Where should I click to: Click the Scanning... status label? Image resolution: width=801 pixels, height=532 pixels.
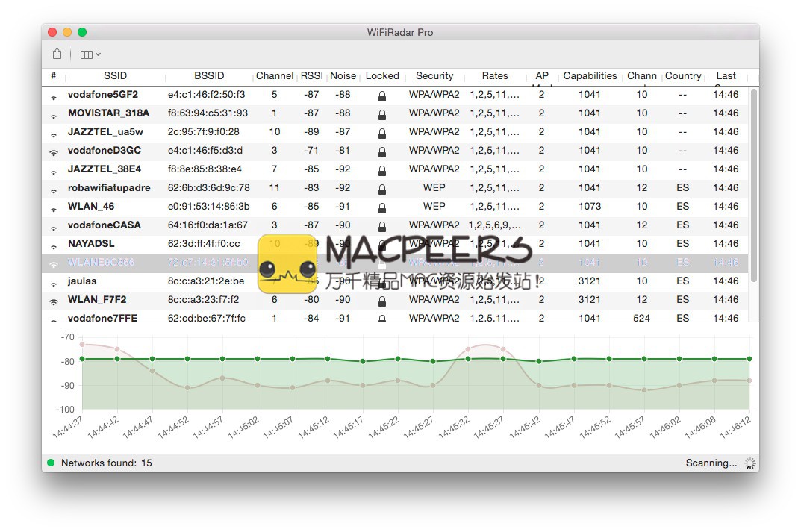click(x=711, y=463)
